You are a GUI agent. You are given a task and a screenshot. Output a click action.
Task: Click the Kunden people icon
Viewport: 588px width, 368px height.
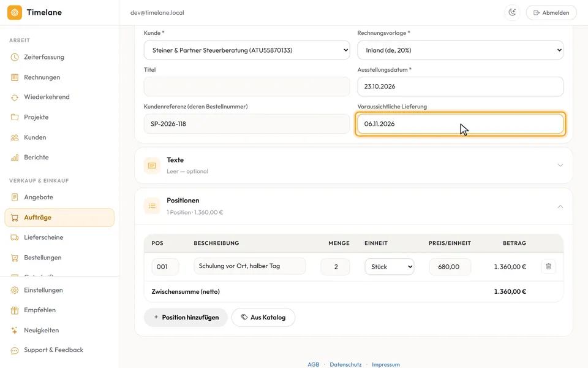pos(15,137)
